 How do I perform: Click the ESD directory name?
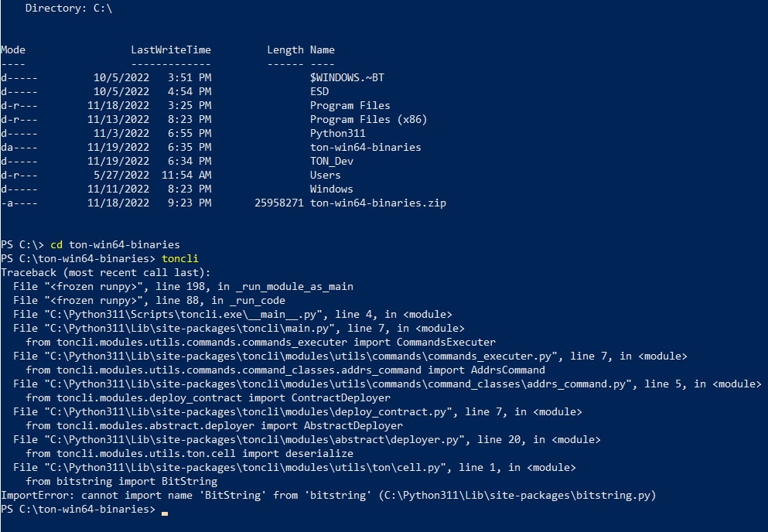click(x=319, y=91)
